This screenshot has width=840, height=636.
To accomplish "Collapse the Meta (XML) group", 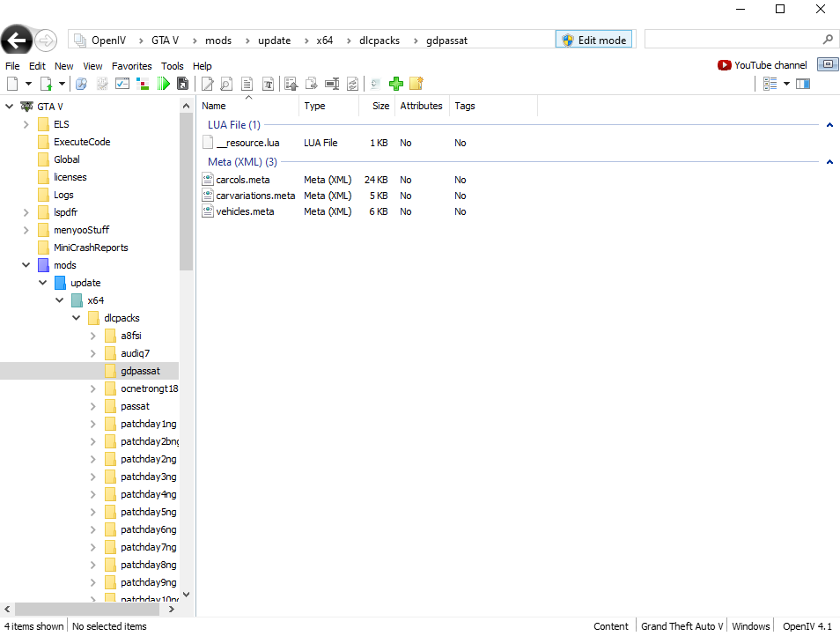I will (x=829, y=162).
